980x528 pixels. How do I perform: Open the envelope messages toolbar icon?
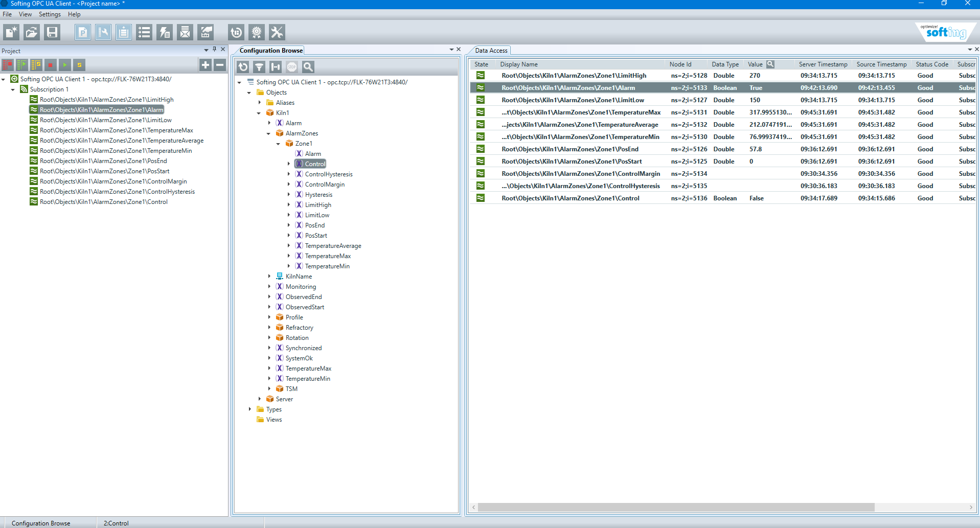coord(185,33)
